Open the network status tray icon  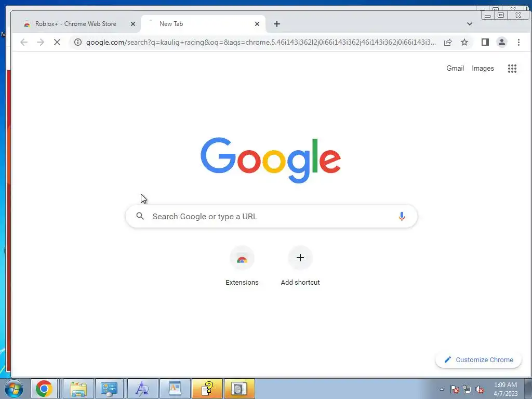pos(467,389)
